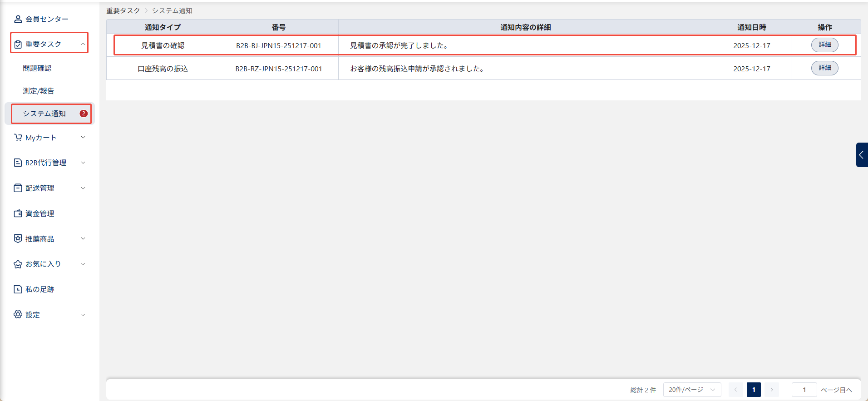Click 通知日時 column header

coord(752,27)
